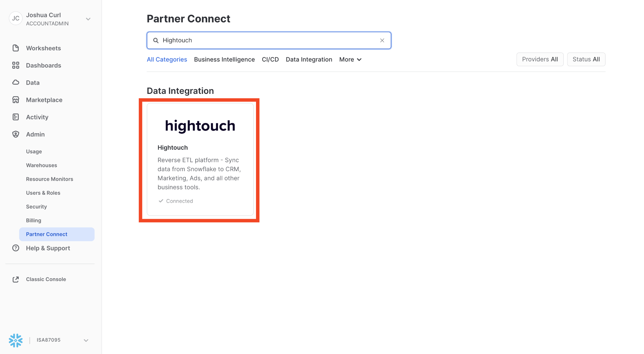Click the Hightouch Connected status checkbox
The width and height of the screenshot is (644, 354).
(x=161, y=201)
